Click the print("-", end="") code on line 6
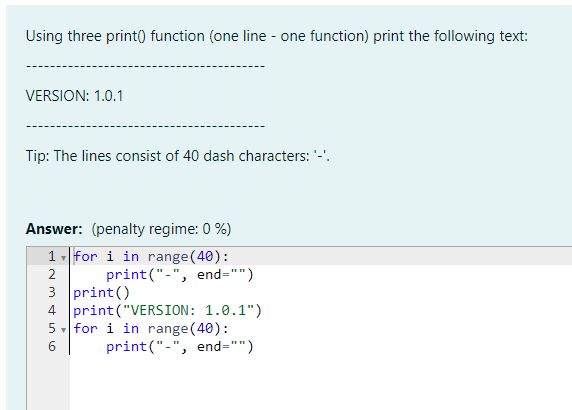 pyautogui.click(x=179, y=346)
